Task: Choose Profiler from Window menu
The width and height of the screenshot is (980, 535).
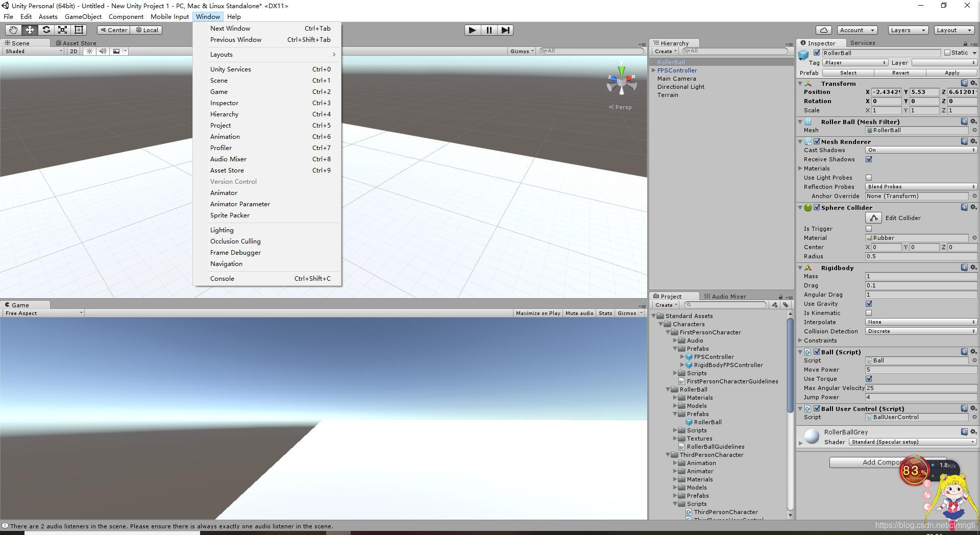Action: click(x=267, y=148)
